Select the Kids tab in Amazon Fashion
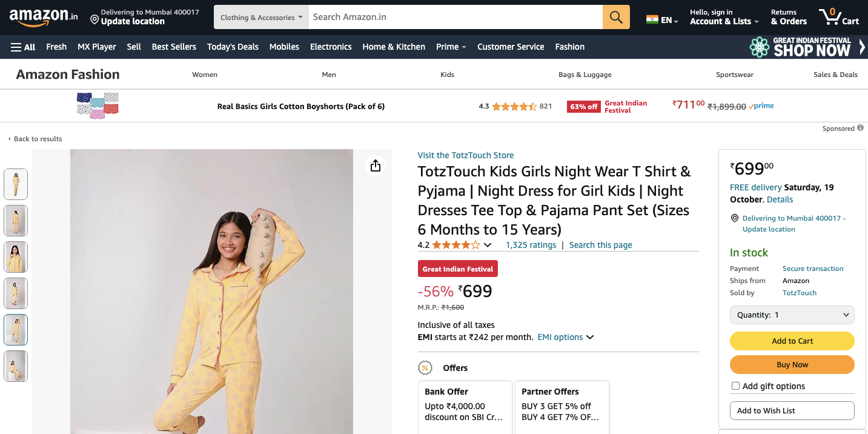The height and width of the screenshot is (434, 868). click(x=447, y=75)
